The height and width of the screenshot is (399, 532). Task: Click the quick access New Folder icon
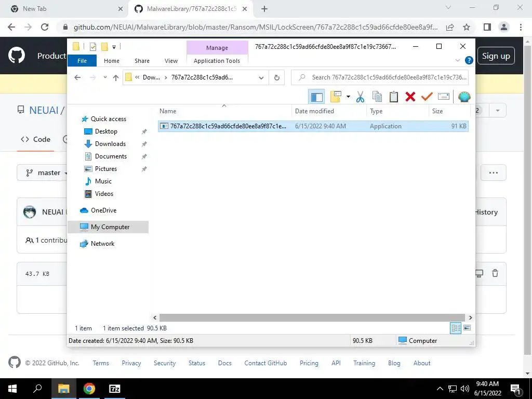pyautogui.click(x=105, y=47)
